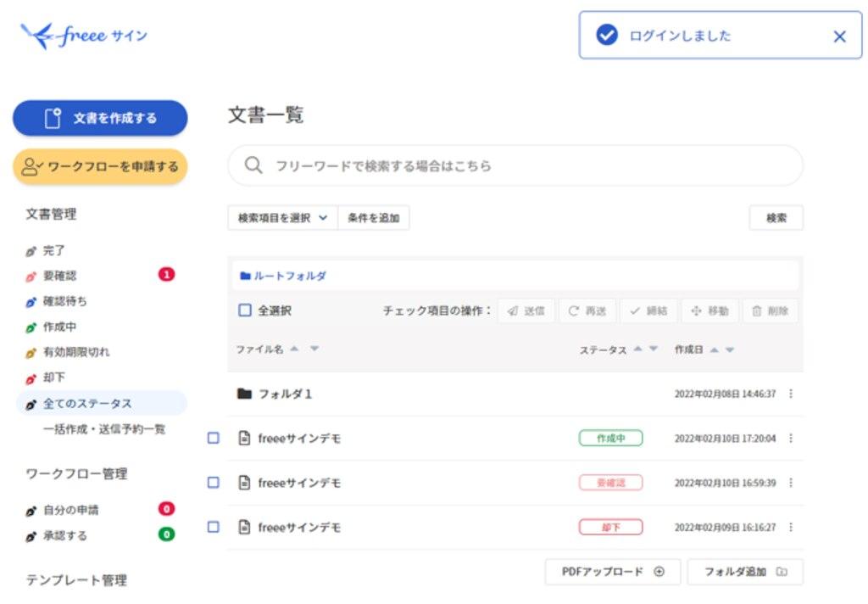Click the フォルダ追加 button

coord(745,572)
